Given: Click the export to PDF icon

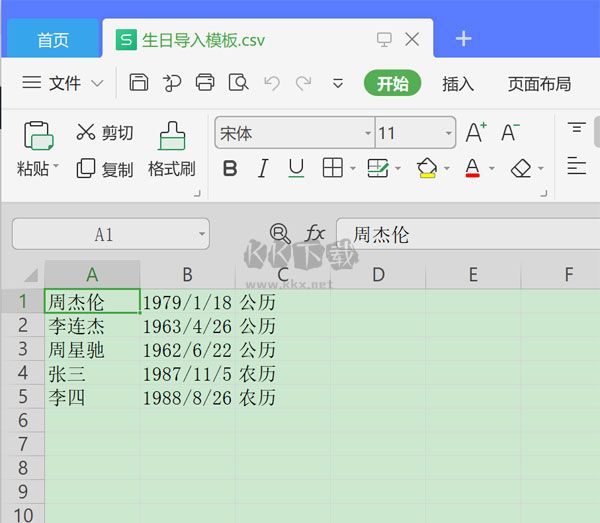Looking at the screenshot, I should tap(172, 83).
